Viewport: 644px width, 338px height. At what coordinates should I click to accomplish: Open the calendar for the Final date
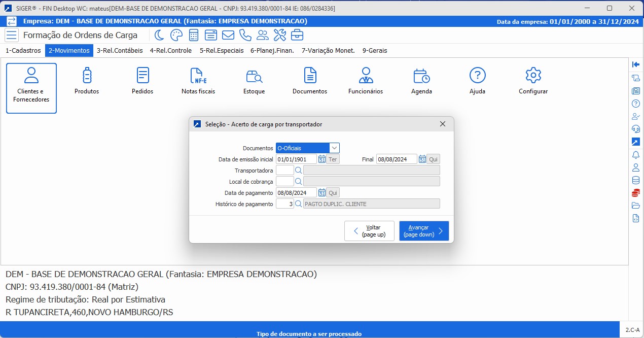point(422,158)
